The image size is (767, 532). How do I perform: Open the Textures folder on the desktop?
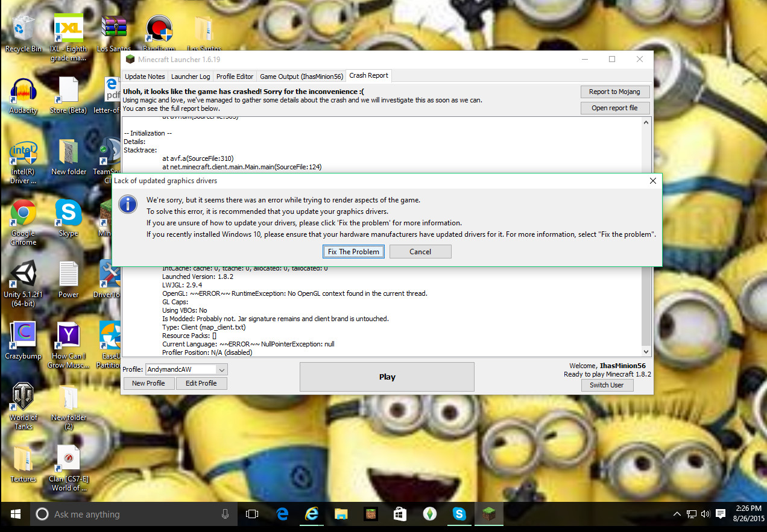(x=24, y=465)
